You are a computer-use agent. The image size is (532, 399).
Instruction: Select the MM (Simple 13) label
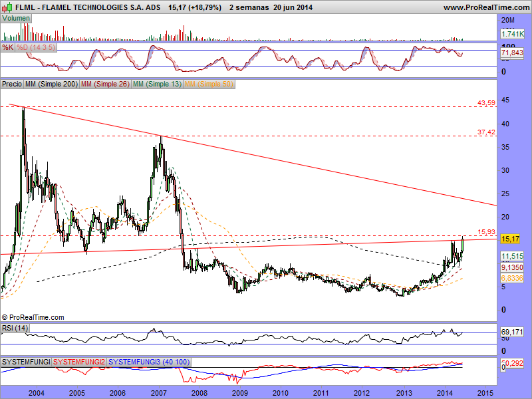tap(158, 84)
